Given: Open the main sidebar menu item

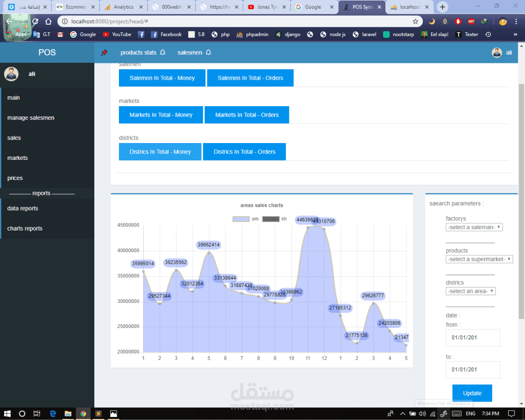Looking at the screenshot, I should pyautogui.click(x=47, y=98).
